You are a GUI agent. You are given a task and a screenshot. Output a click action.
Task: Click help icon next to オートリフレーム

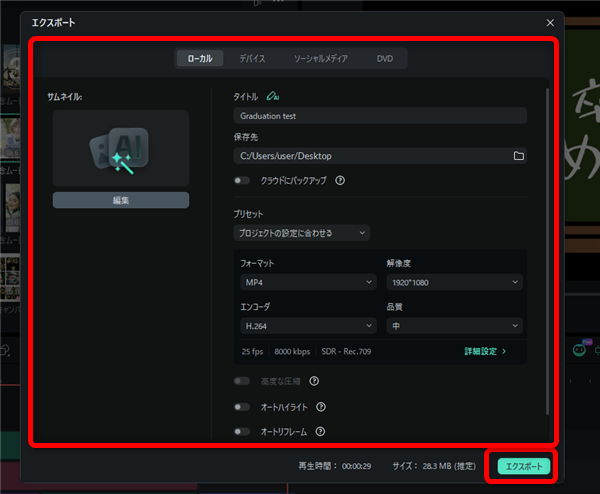320,432
